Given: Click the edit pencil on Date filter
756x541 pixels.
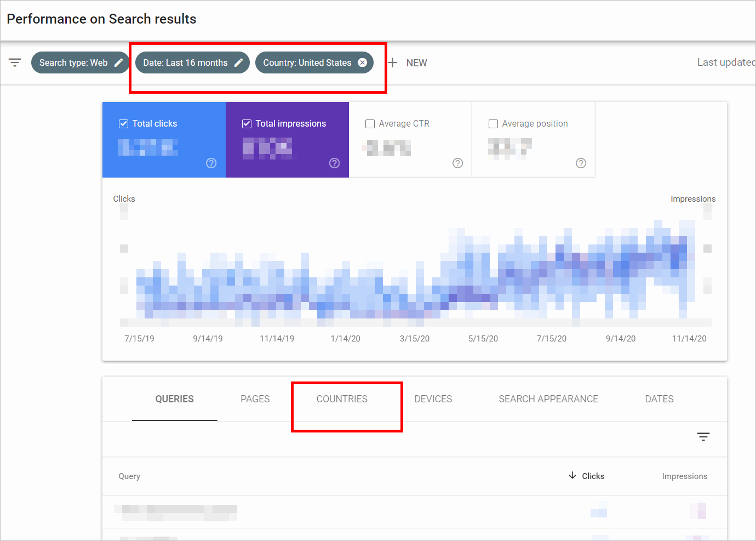Looking at the screenshot, I should pyautogui.click(x=238, y=62).
